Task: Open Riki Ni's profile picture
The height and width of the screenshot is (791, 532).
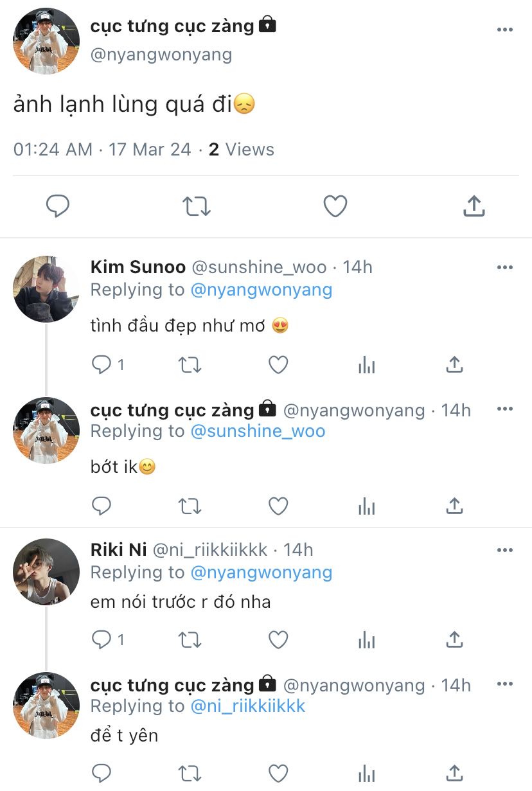Action: 46,571
